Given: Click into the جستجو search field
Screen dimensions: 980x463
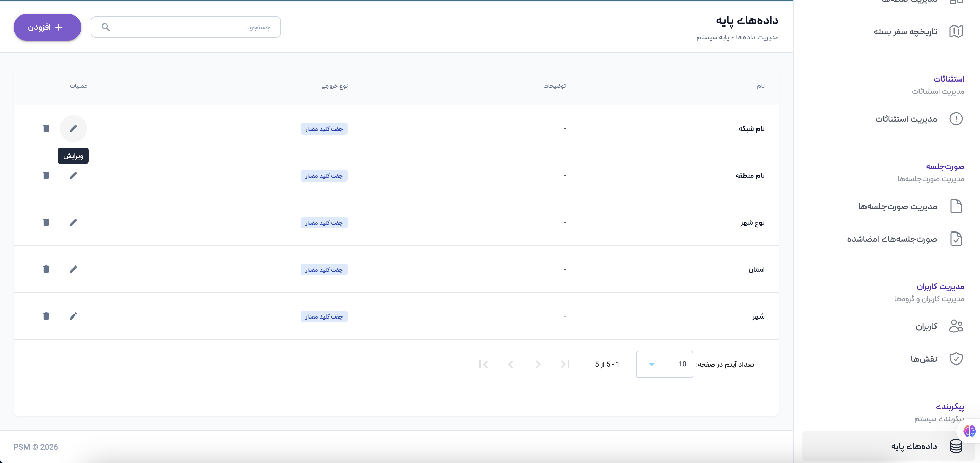Looking at the screenshot, I should tap(190, 27).
